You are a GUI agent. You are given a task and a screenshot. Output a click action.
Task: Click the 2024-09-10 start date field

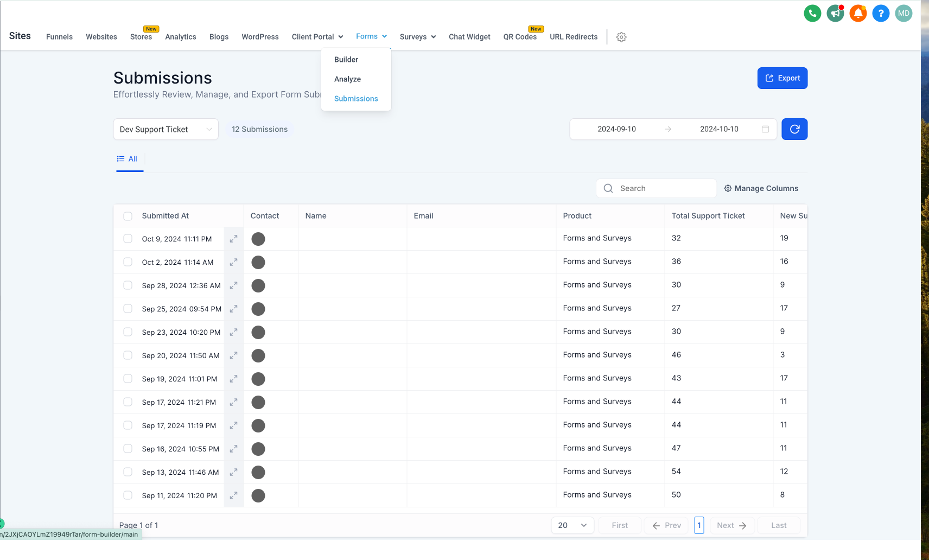point(616,129)
